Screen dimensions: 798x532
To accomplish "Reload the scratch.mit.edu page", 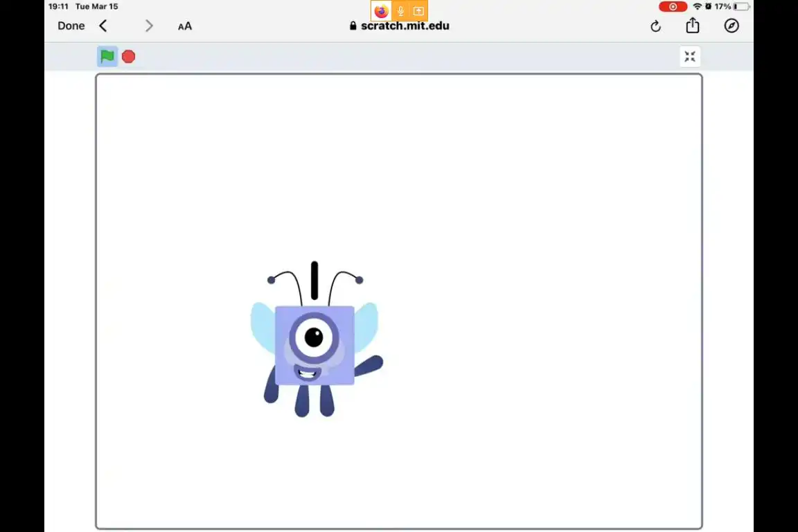I will (x=655, y=26).
